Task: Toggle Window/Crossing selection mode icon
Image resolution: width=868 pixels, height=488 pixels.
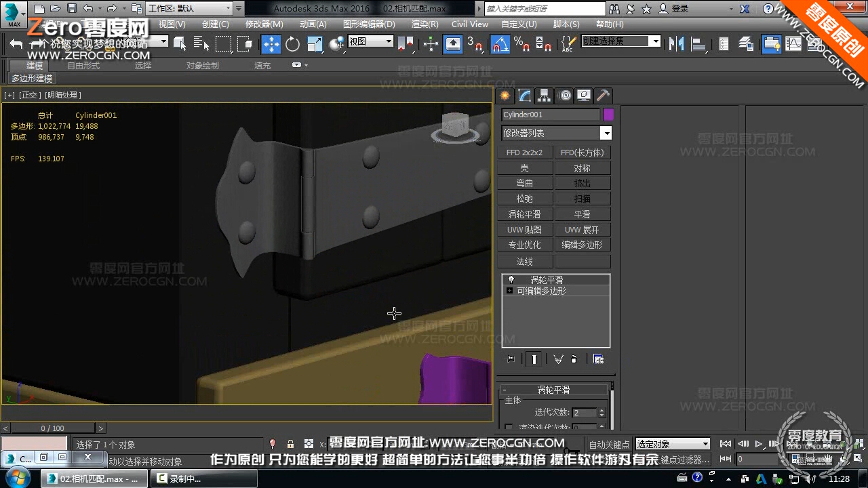Action: [x=245, y=44]
